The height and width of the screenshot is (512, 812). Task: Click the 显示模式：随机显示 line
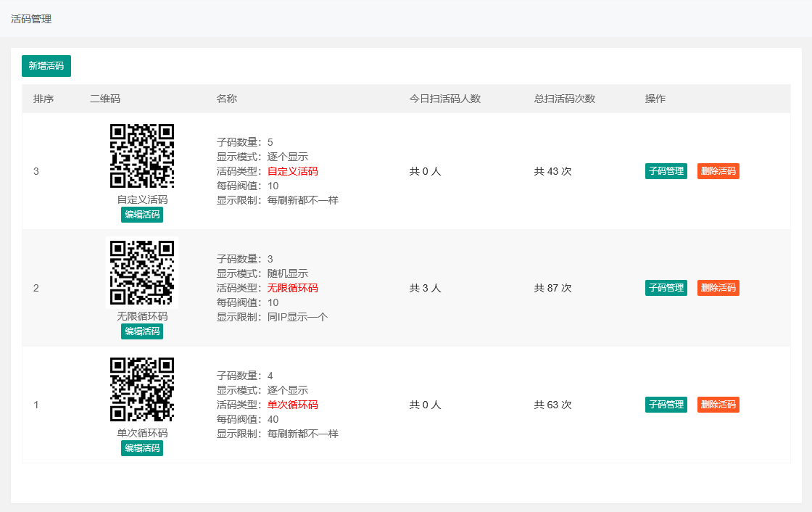pos(262,273)
